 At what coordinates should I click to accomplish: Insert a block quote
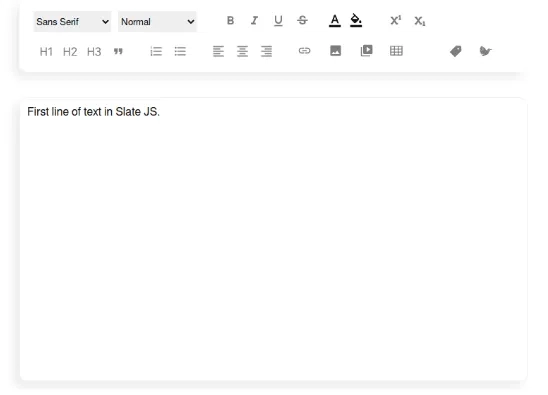(x=118, y=52)
